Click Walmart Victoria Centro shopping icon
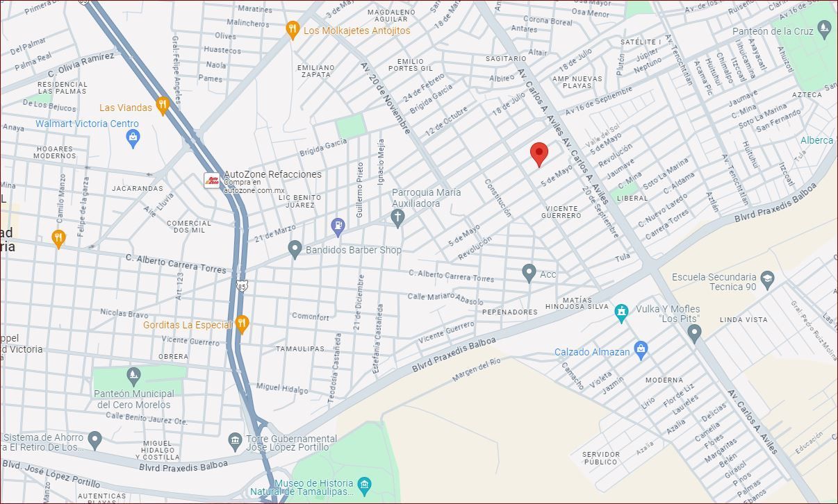 (133, 139)
